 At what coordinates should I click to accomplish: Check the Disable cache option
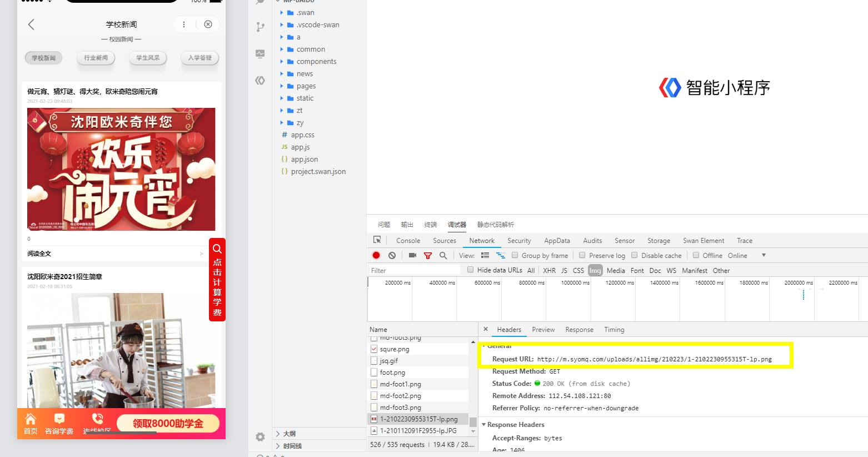click(634, 255)
